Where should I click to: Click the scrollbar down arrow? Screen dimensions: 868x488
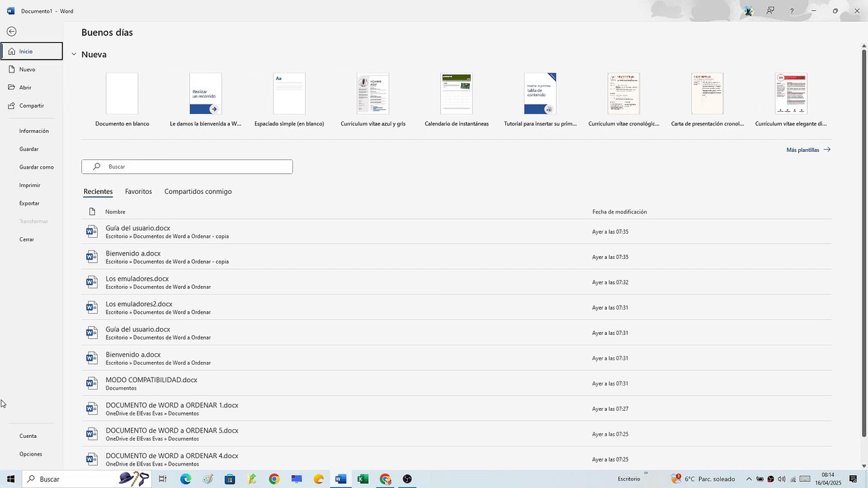863,465
